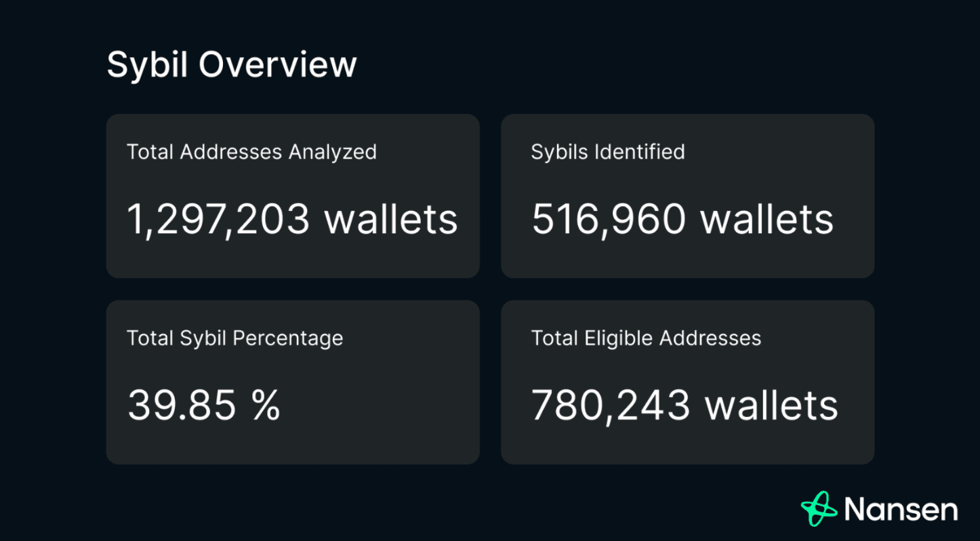Screen dimensions: 980x541
Task: Click "wallets" in the Sybils Identified card
Action: [767, 220]
